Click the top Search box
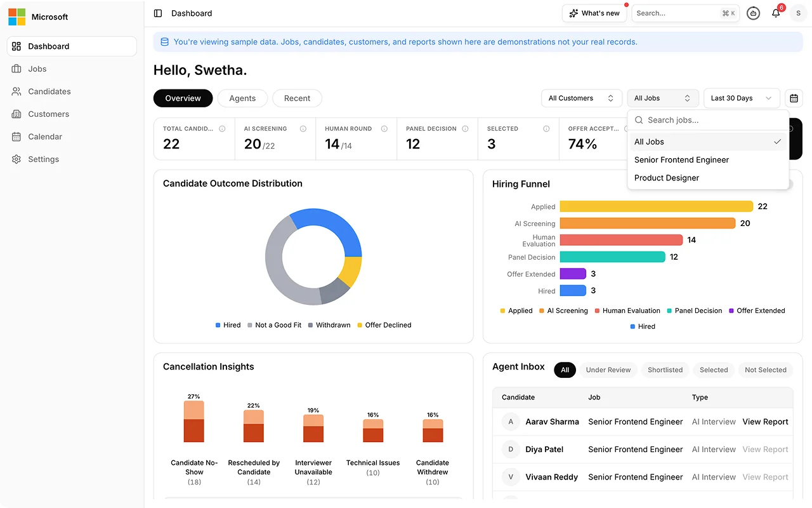The image size is (812, 508). 686,13
